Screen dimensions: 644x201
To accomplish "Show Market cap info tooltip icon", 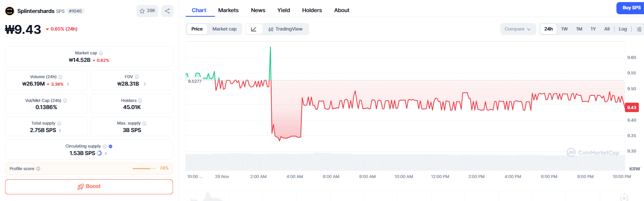I will pos(101,53).
